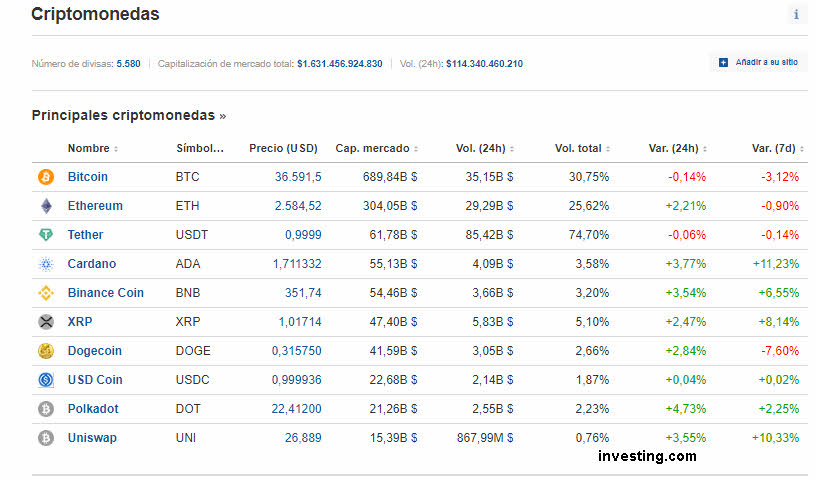Open the Principales criptomonedas section link
Viewport: 816px width, 480px height.
click(x=128, y=115)
